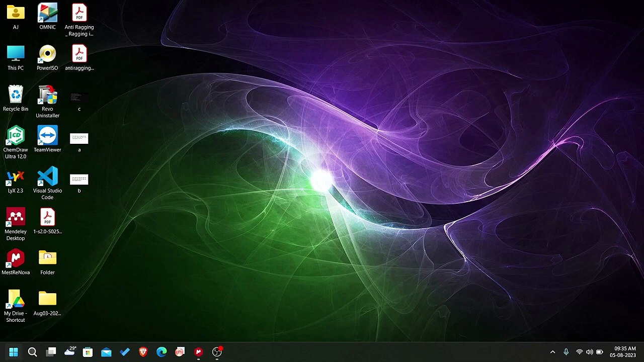
Task: Open the Windows Start menu
Action: click(14, 352)
